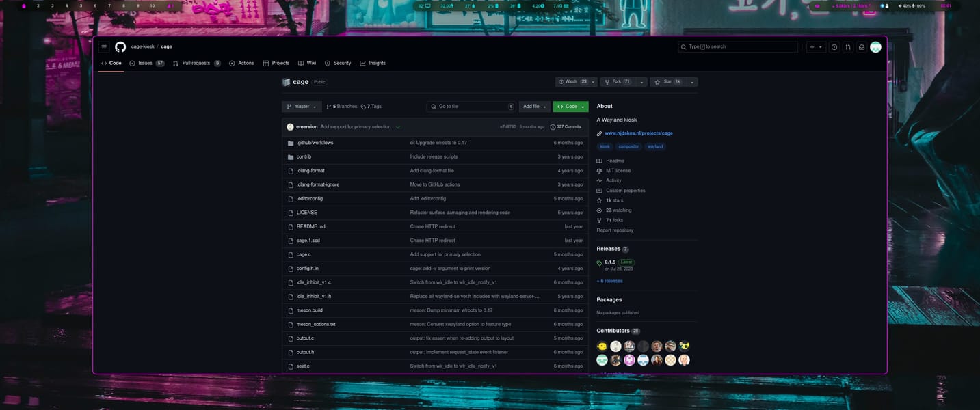Image resolution: width=980 pixels, height=410 pixels.
Task: Click the eye icon beside 23 watching in About
Action: [x=600, y=210]
